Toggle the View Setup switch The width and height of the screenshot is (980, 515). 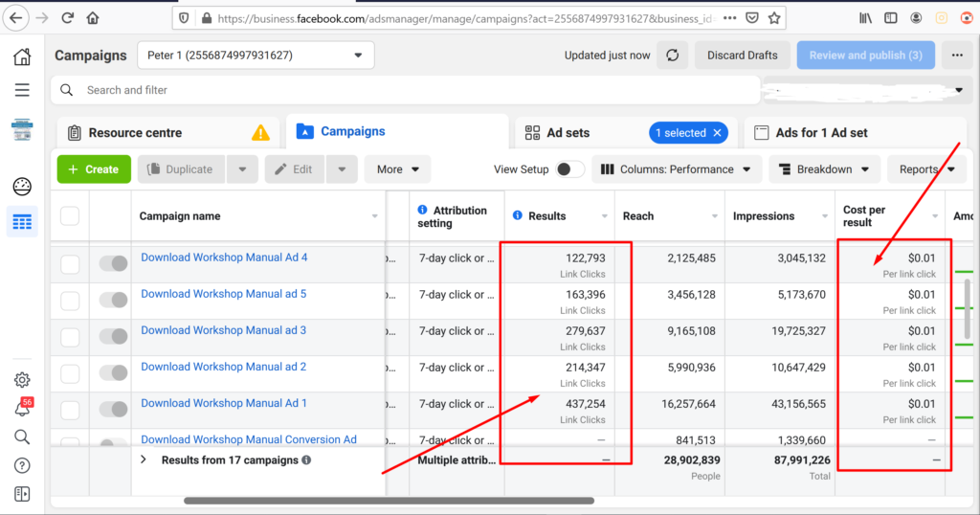[569, 169]
